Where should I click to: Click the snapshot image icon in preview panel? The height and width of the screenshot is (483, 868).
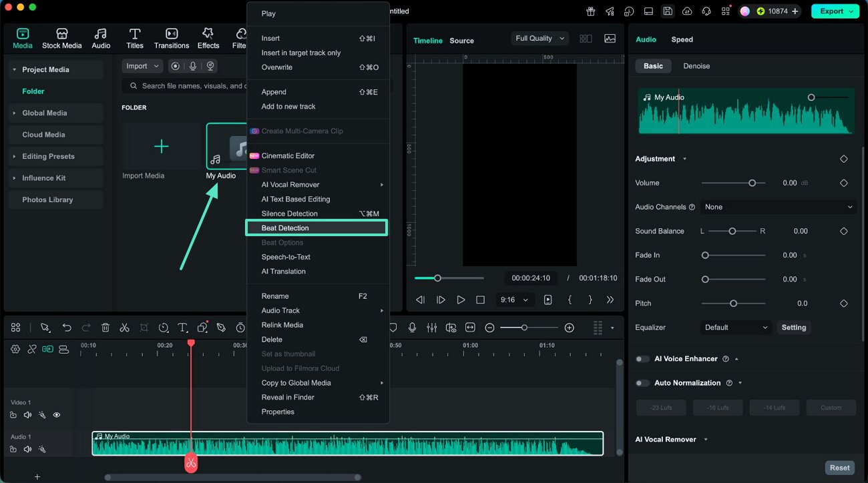click(x=610, y=39)
